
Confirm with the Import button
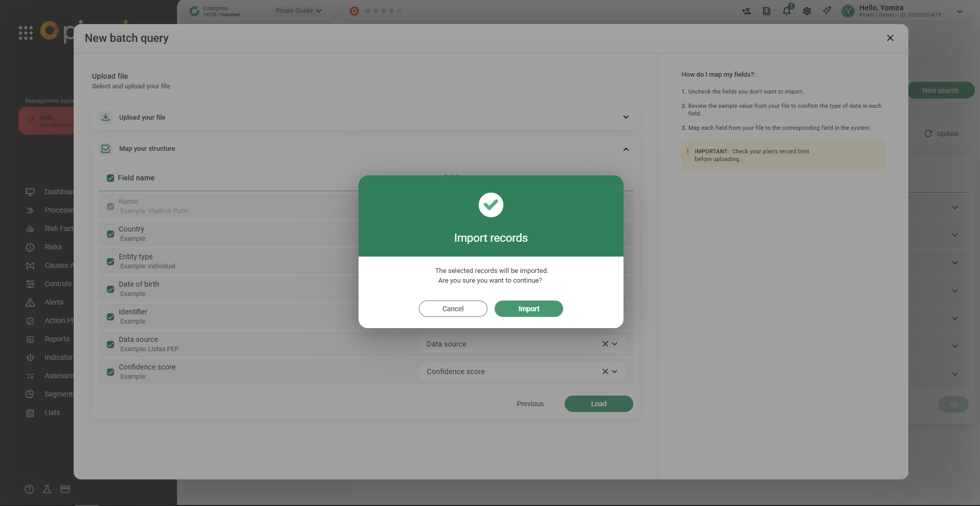click(528, 309)
